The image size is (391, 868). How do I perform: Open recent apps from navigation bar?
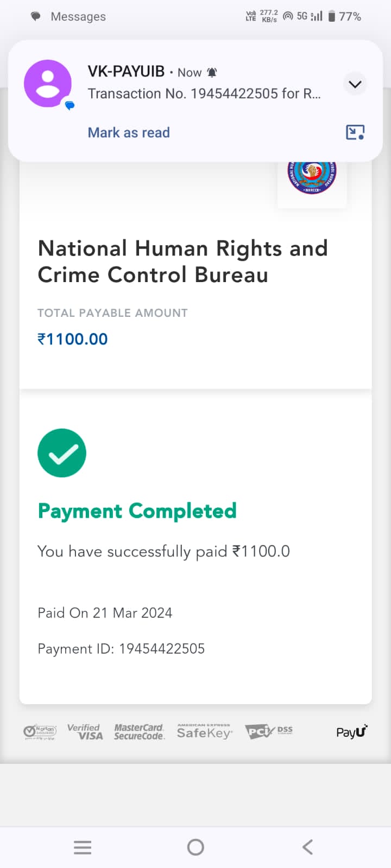point(83,847)
